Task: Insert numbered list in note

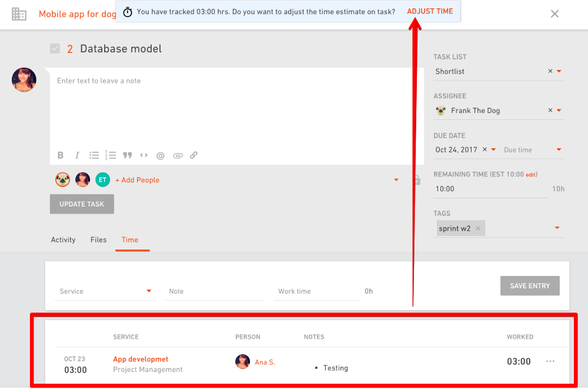Action: (111, 155)
